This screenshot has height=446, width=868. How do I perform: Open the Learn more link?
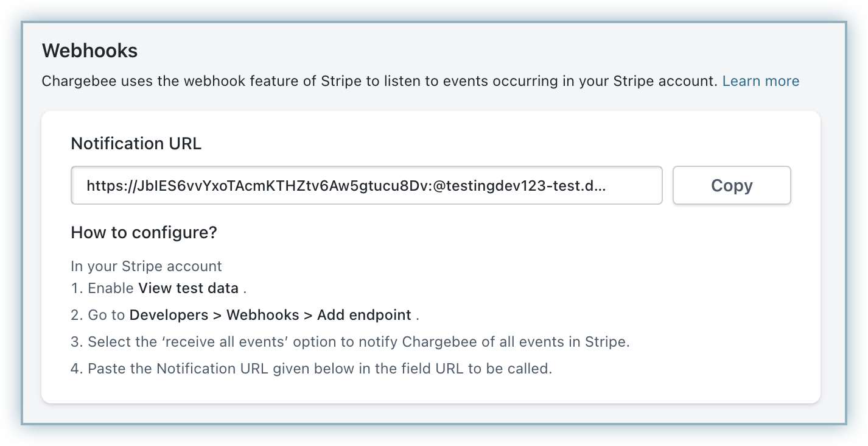point(760,81)
